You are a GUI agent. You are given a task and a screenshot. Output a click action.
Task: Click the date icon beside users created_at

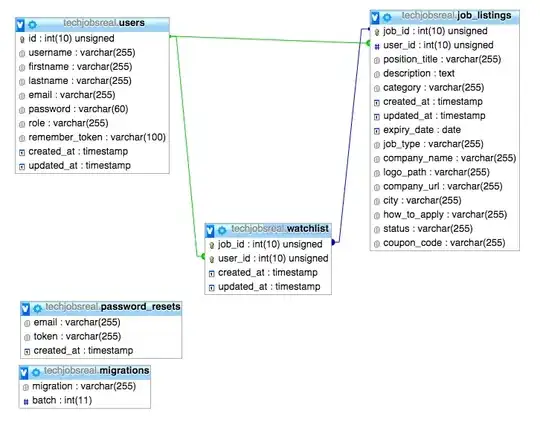point(22,153)
